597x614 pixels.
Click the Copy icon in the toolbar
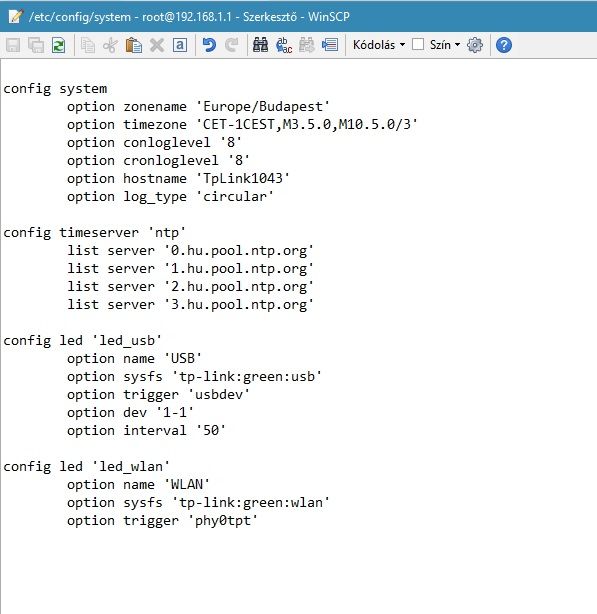click(88, 45)
